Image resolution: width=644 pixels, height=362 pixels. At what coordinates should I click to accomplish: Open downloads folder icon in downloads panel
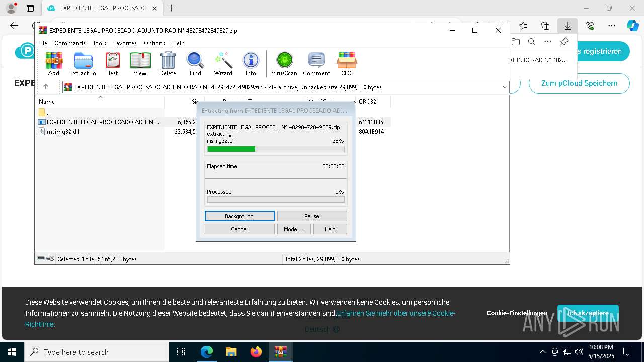516,42
